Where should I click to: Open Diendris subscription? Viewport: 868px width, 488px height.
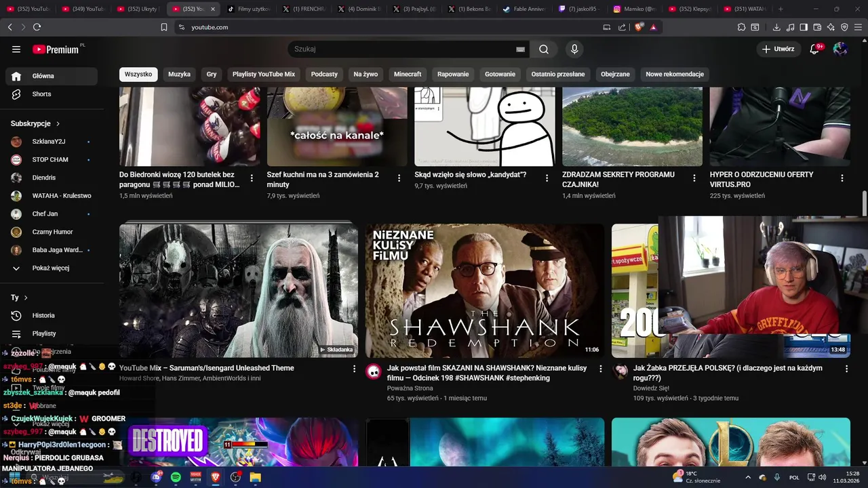(x=51, y=178)
